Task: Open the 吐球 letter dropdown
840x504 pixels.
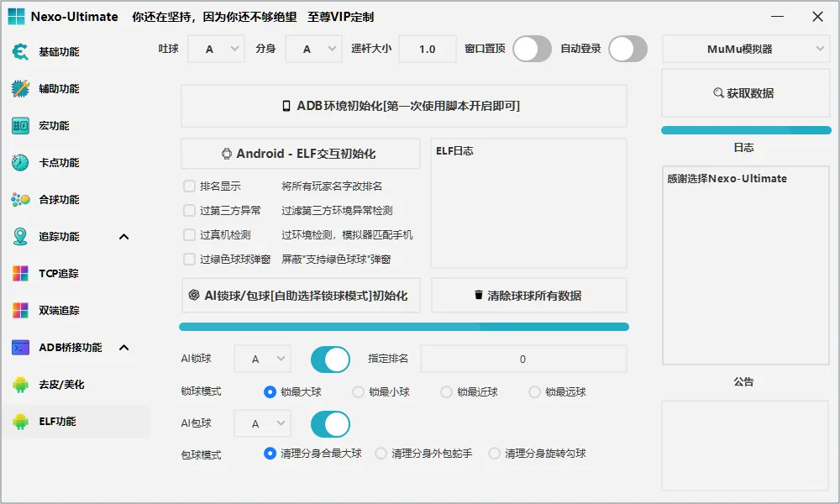Action: [215, 49]
